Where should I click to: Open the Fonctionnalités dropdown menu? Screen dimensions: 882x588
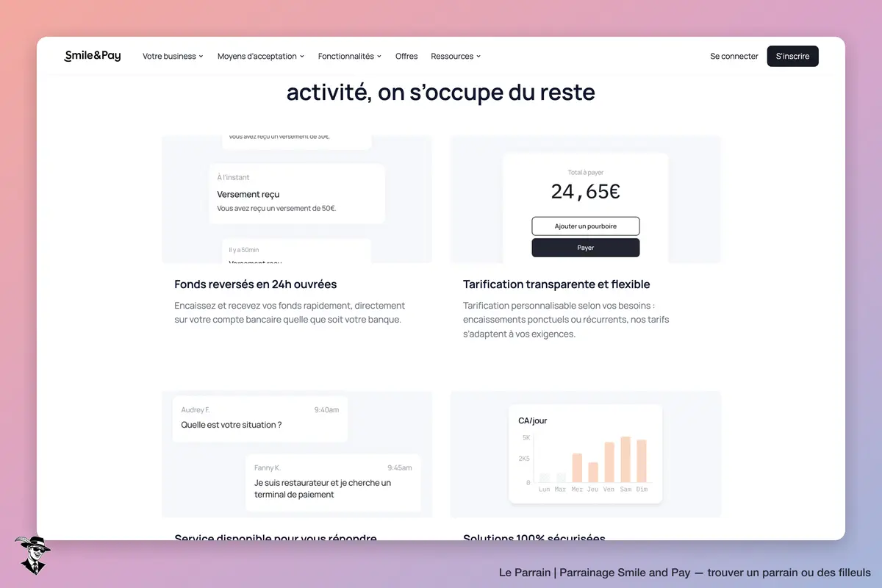coord(350,56)
